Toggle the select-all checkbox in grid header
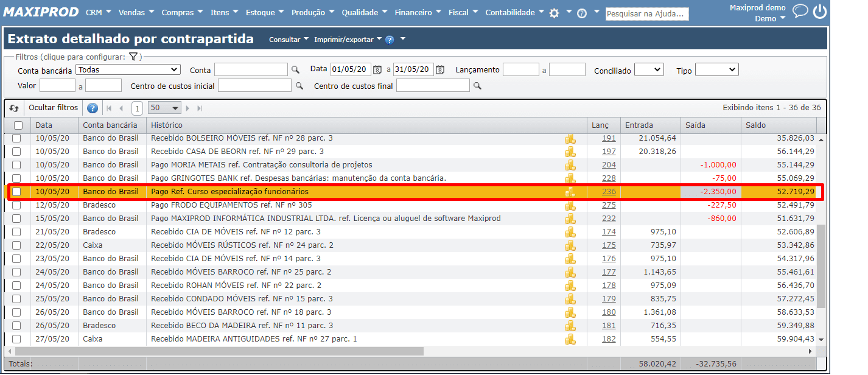This screenshot has height=375, width=868. point(18,125)
